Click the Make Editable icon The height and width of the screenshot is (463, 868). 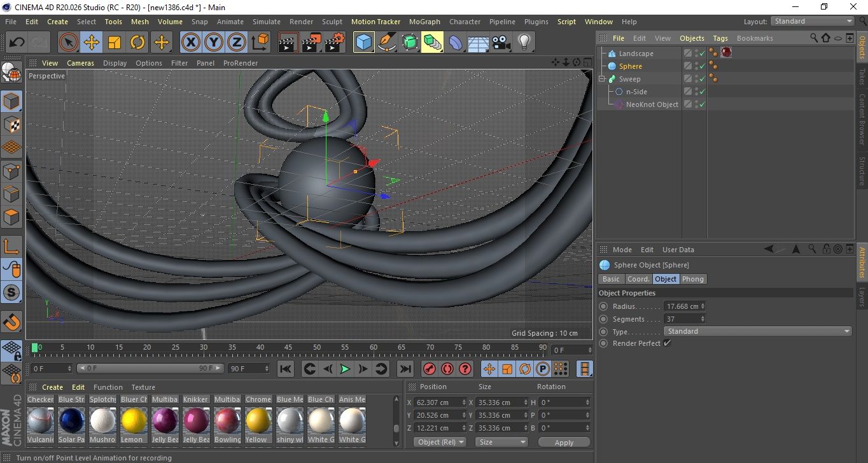pos(11,73)
